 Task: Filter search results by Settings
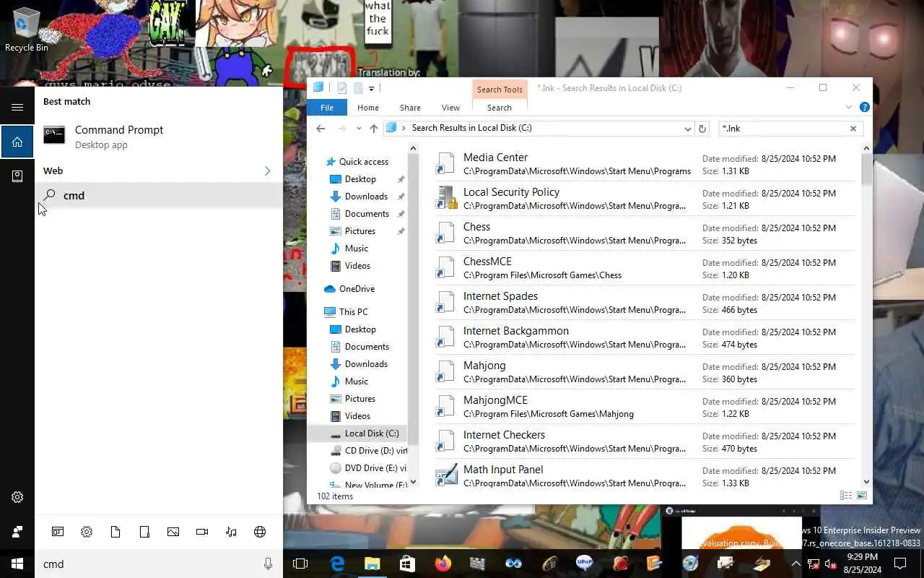[87, 532]
